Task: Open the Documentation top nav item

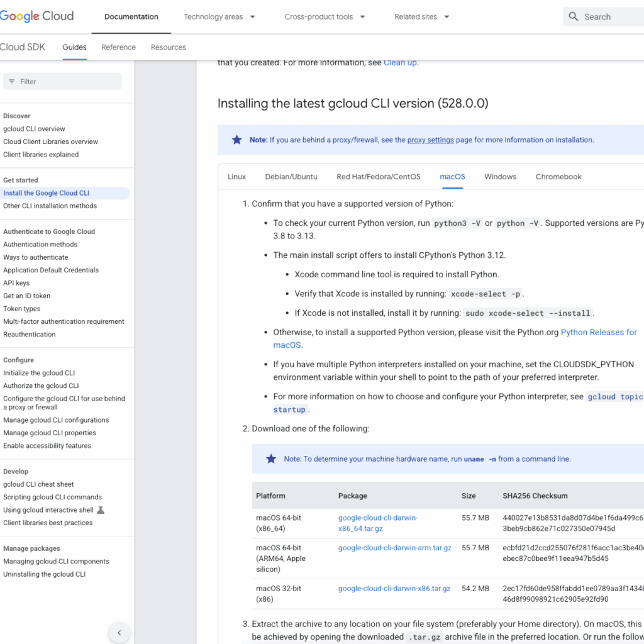Action: [x=131, y=17]
